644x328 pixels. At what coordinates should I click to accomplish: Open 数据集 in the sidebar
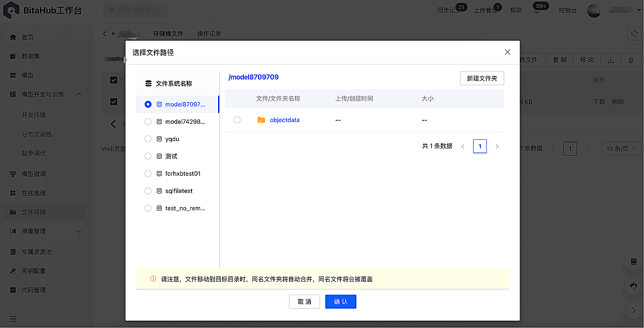click(x=30, y=56)
